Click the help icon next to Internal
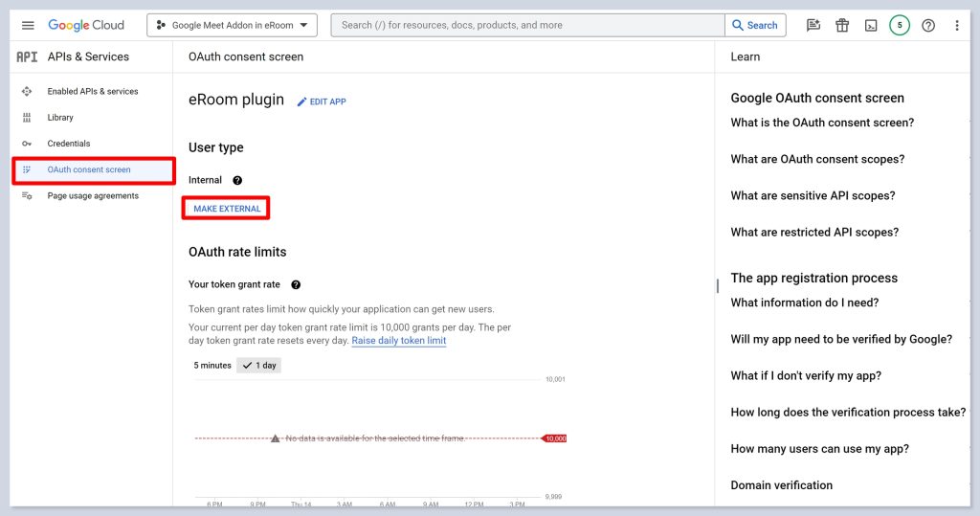Image resolution: width=980 pixels, height=516 pixels. 237,180
